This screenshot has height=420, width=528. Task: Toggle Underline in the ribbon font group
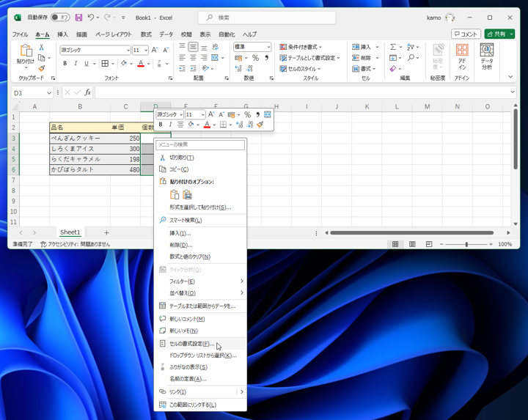click(x=87, y=63)
